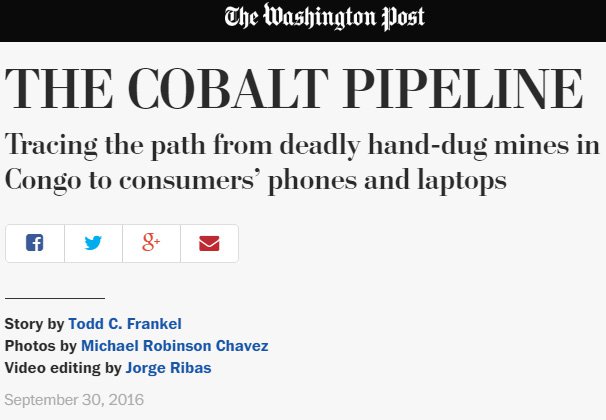Go to The Washington Post homepage logo
The height and width of the screenshot is (420, 606).
[324, 17]
